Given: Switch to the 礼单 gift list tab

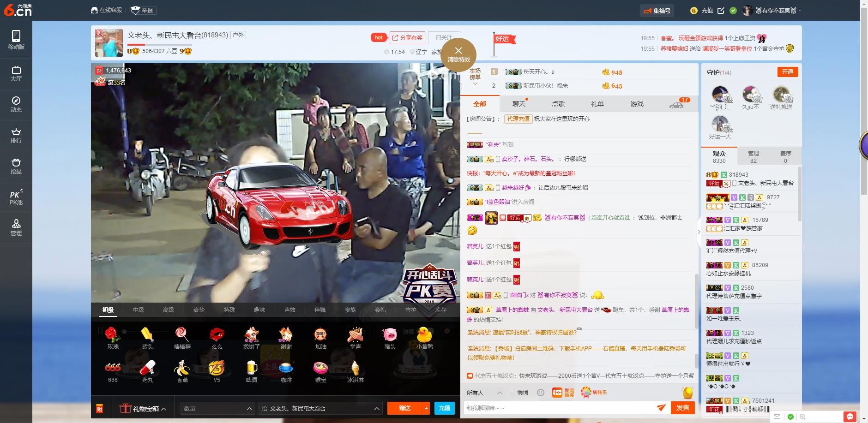Looking at the screenshot, I should coord(597,104).
